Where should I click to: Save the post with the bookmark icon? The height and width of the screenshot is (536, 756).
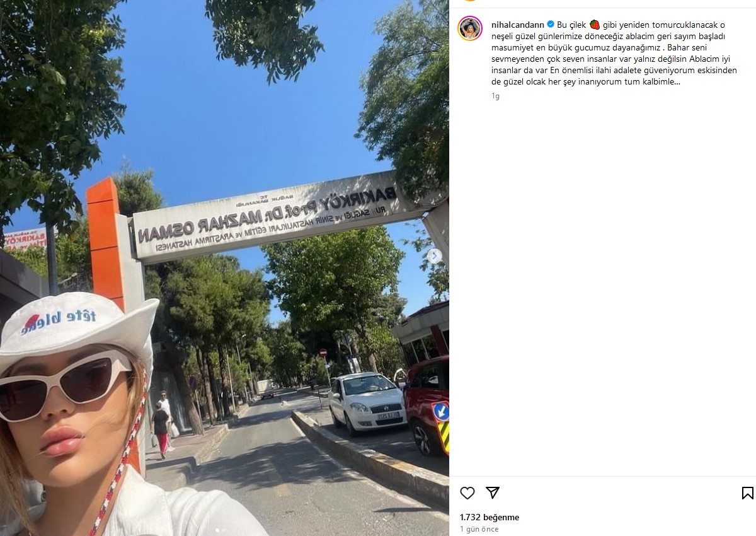click(x=747, y=493)
